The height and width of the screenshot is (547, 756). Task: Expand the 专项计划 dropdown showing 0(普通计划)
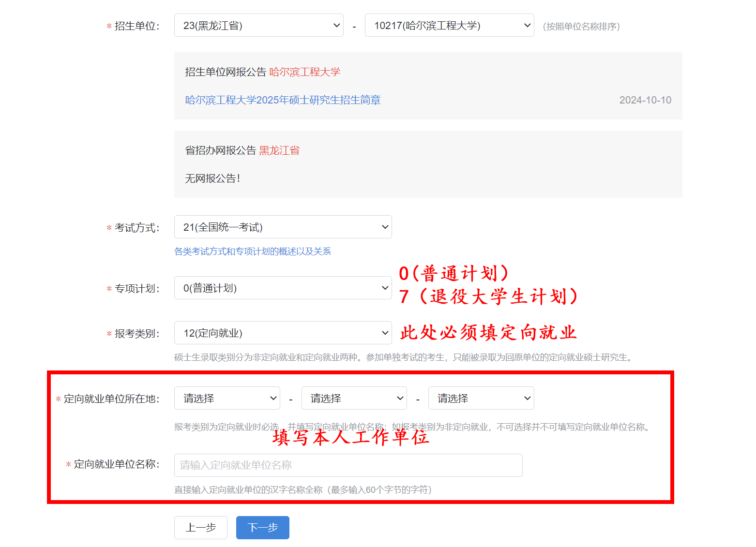point(283,288)
